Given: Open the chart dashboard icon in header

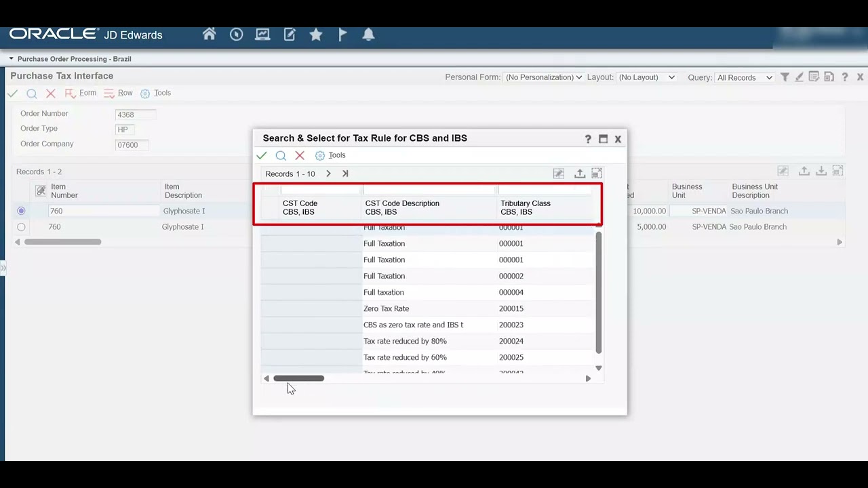Looking at the screenshot, I should pyautogui.click(x=262, y=35).
